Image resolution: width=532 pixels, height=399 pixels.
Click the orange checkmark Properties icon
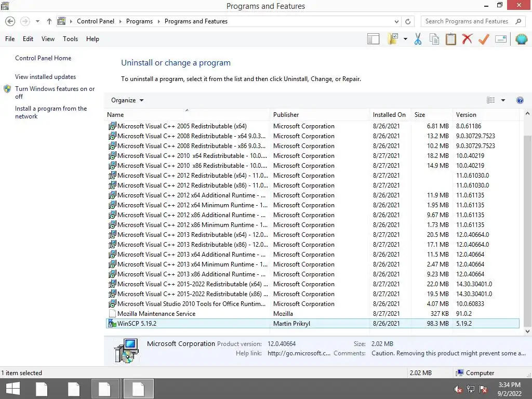tap(484, 39)
